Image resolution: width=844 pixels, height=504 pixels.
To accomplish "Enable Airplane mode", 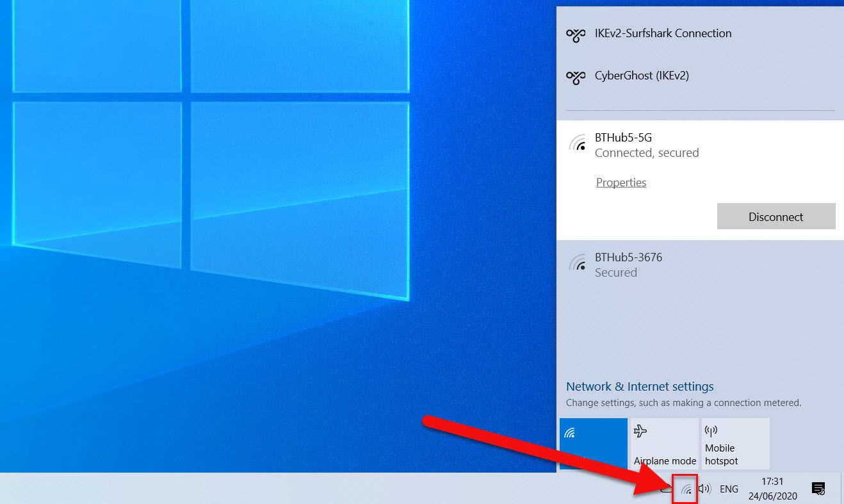I will pos(664,443).
